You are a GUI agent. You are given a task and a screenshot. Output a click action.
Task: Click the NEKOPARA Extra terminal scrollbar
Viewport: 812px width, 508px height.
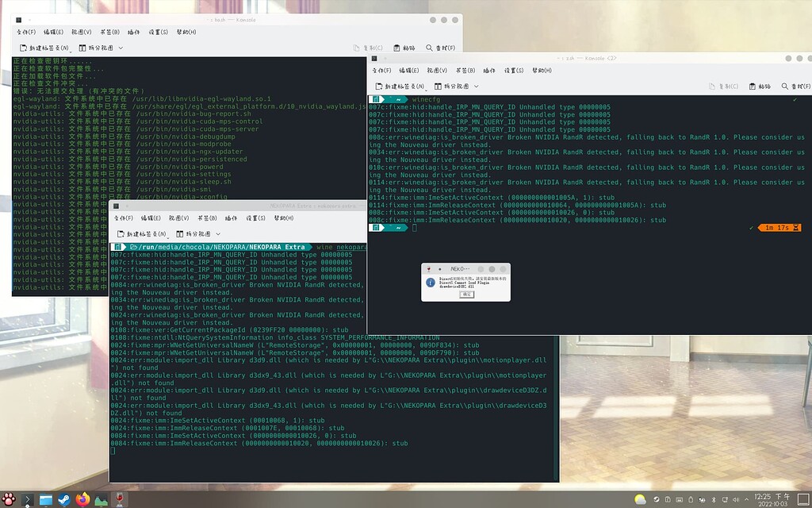coord(556,409)
